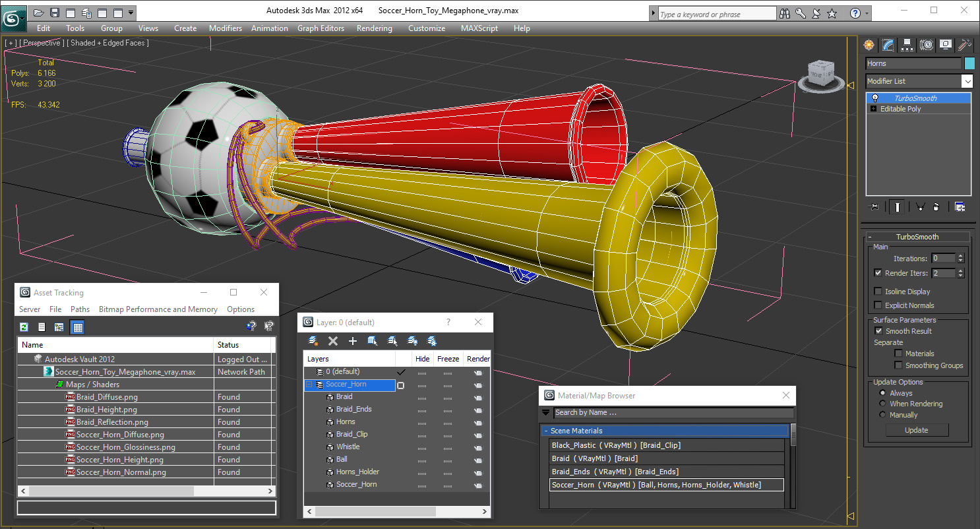Open Material Browser options arrow
The width and height of the screenshot is (980, 529).
click(546, 413)
